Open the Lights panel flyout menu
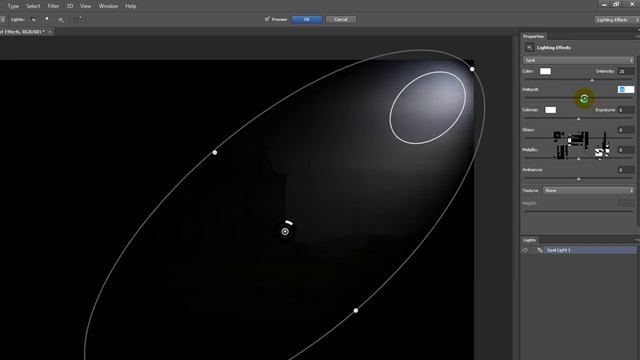Viewport: 640px width, 360px height. (x=637, y=240)
